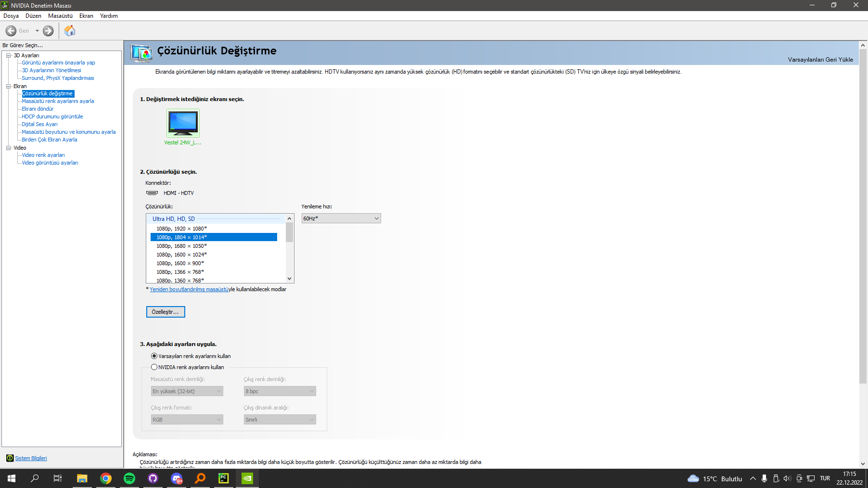Open Masaüstü renk ayarlarını ayarla
This screenshot has height=488, width=868.
click(58, 101)
